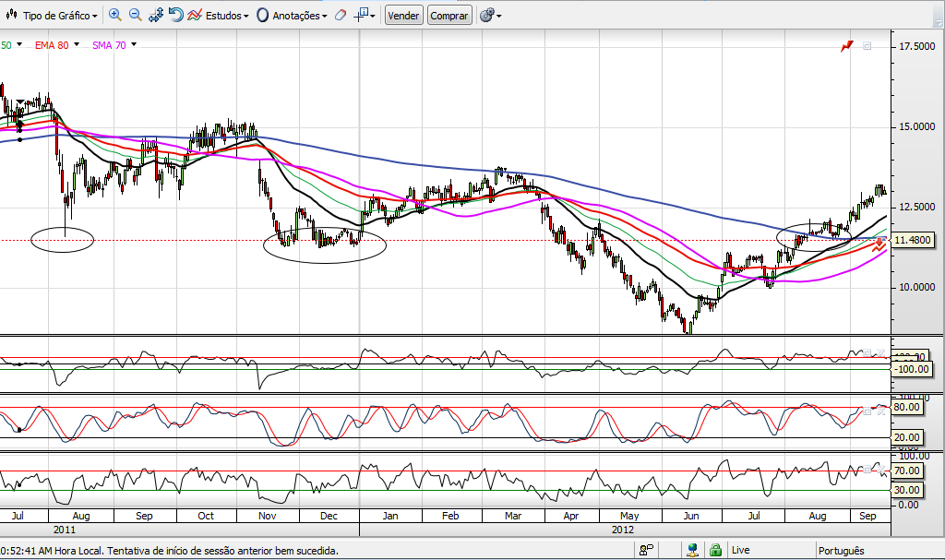Viewport: 945px width, 560px height.
Task: Zoom in on the chart
Action: 115,15
